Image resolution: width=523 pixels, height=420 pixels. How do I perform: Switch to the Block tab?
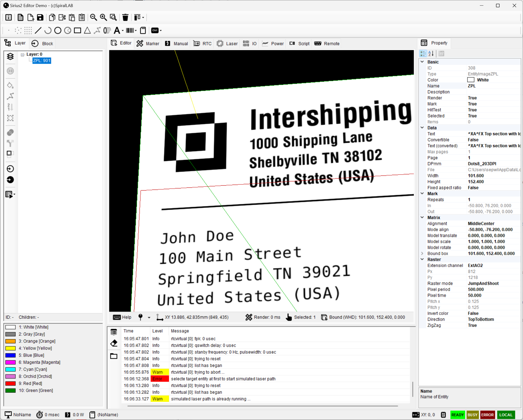[42, 44]
